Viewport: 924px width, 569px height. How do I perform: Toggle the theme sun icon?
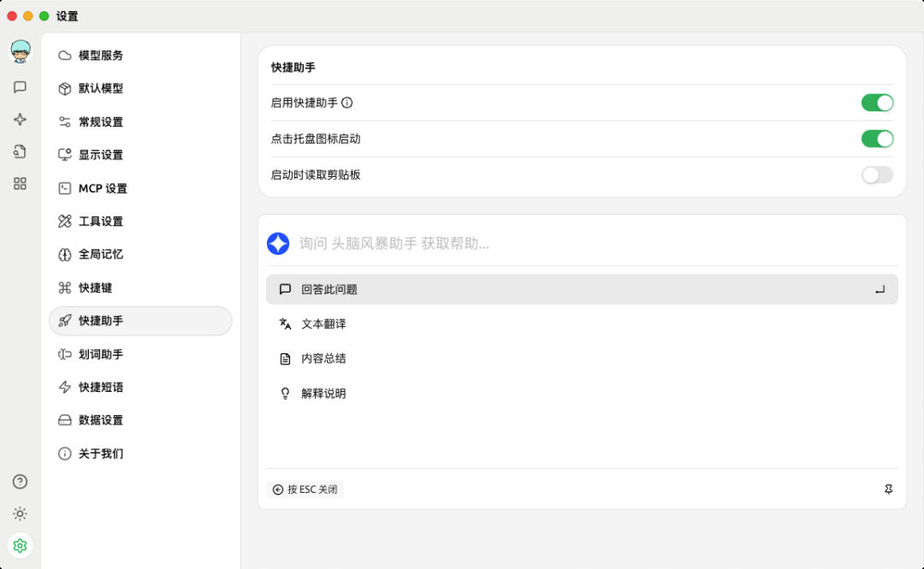tap(20, 513)
